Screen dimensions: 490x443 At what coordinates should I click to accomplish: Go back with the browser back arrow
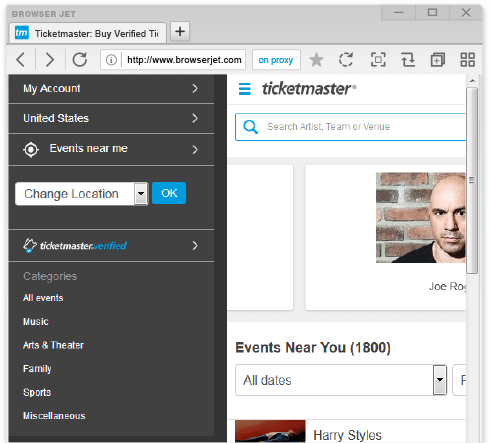click(x=21, y=60)
